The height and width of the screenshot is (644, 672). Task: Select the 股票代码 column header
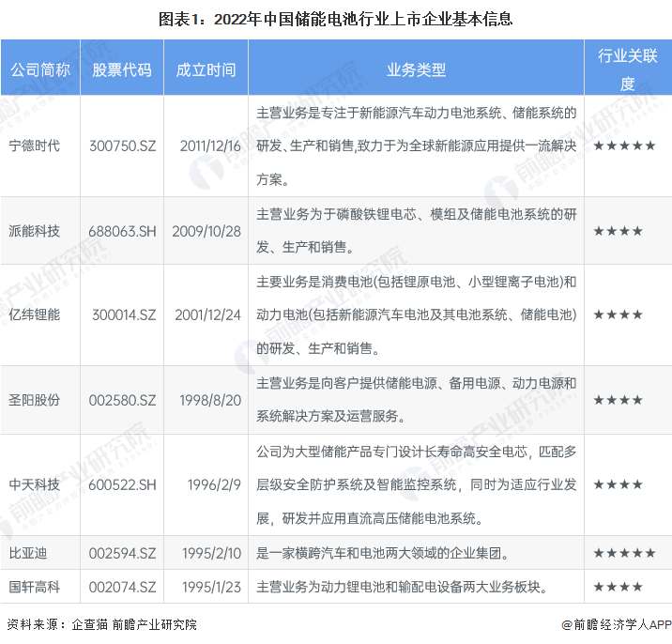point(122,70)
